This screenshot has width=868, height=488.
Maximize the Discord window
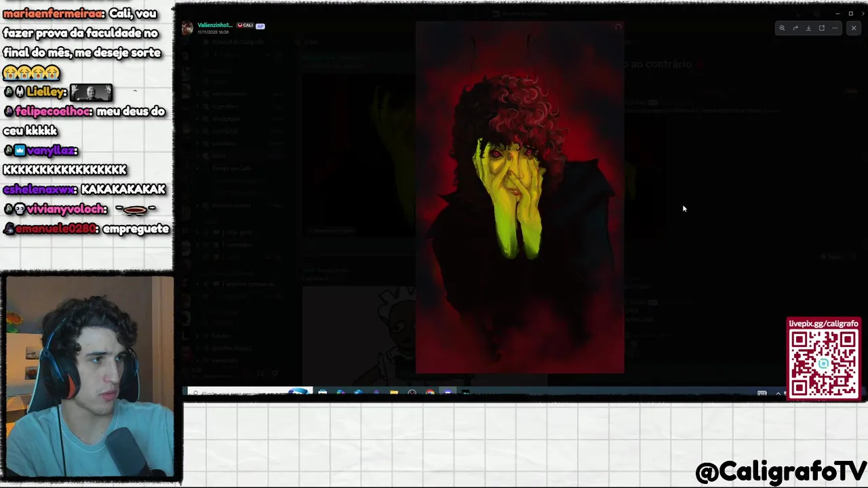pos(850,14)
